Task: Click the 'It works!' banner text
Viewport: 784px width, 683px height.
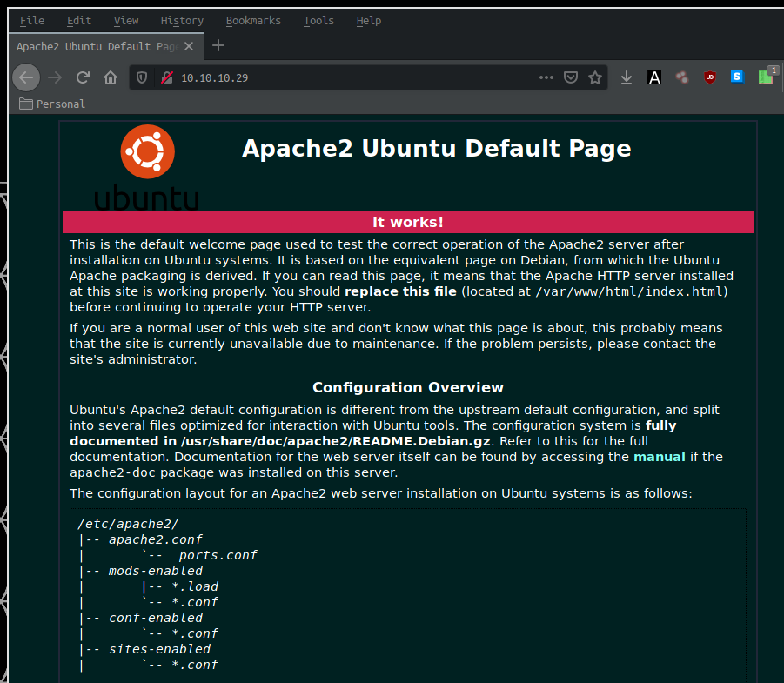Action: click(407, 222)
